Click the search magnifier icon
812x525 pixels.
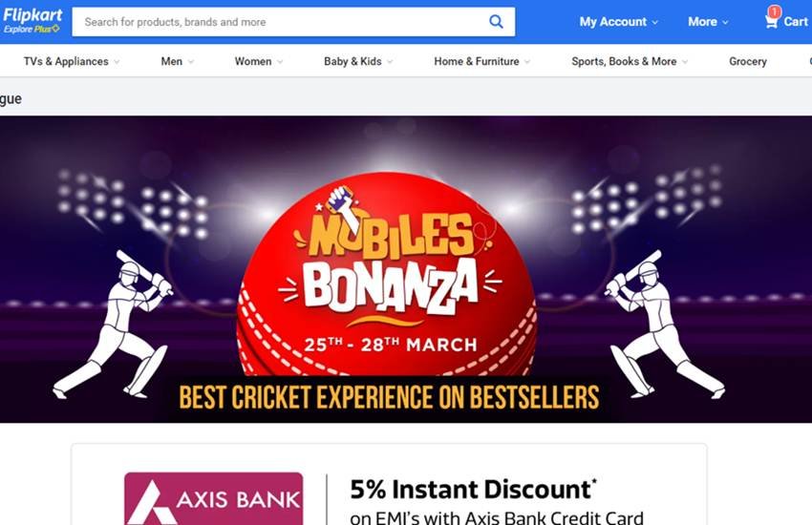tap(496, 22)
